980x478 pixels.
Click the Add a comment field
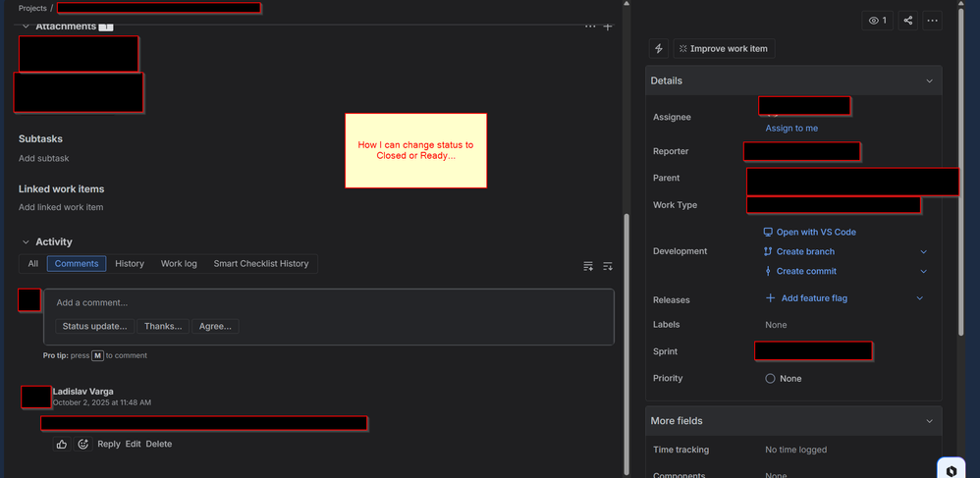pos(329,302)
